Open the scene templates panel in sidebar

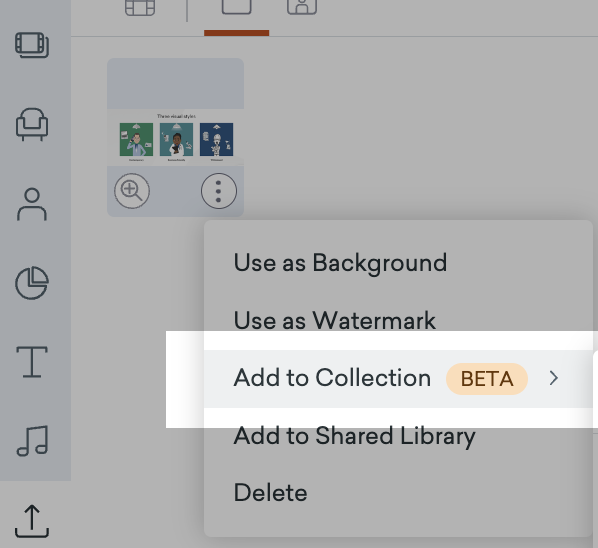pyautogui.click(x=32, y=45)
